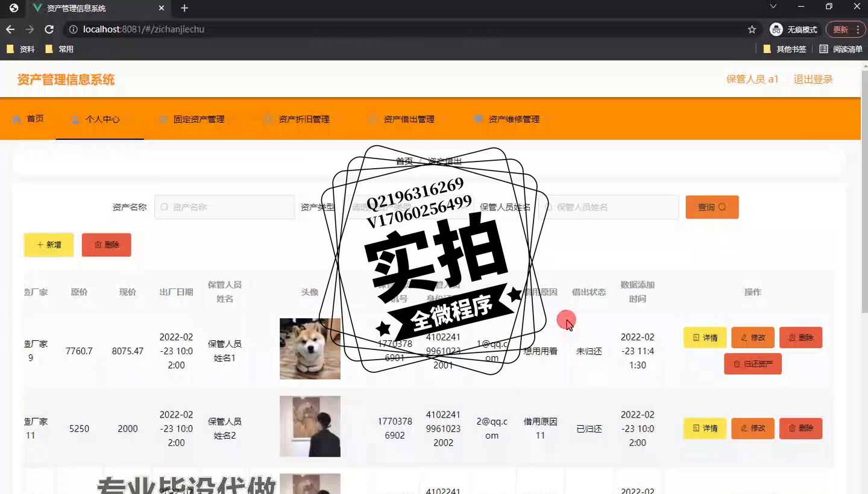Screen dimensions: 868x494
Task: Click 删除 for the 2@qq.com row
Action: (800, 428)
